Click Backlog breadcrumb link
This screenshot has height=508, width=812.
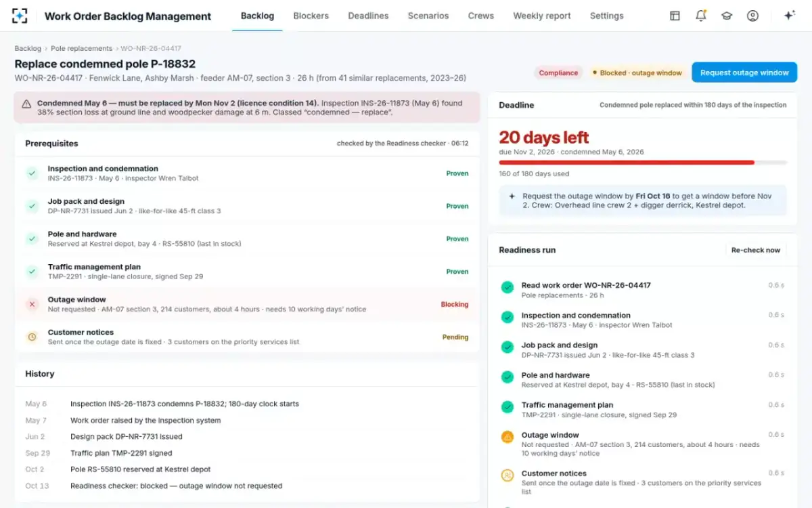coord(28,49)
